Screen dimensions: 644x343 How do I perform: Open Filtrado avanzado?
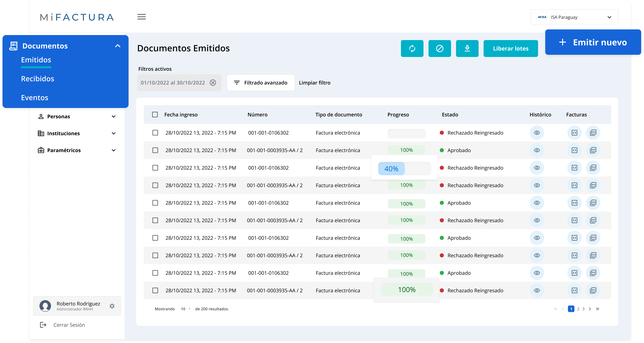pyautogui.click(x=261, y=83)
